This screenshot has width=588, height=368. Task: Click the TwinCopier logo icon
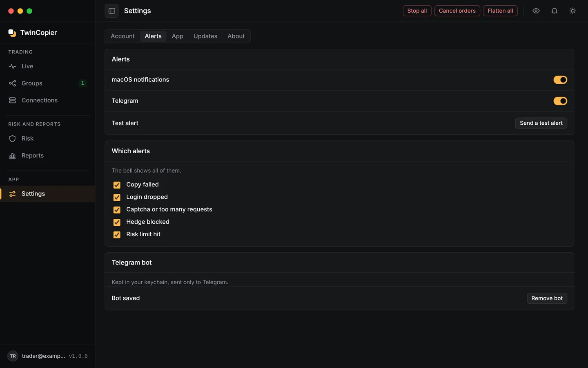point(12,33)
